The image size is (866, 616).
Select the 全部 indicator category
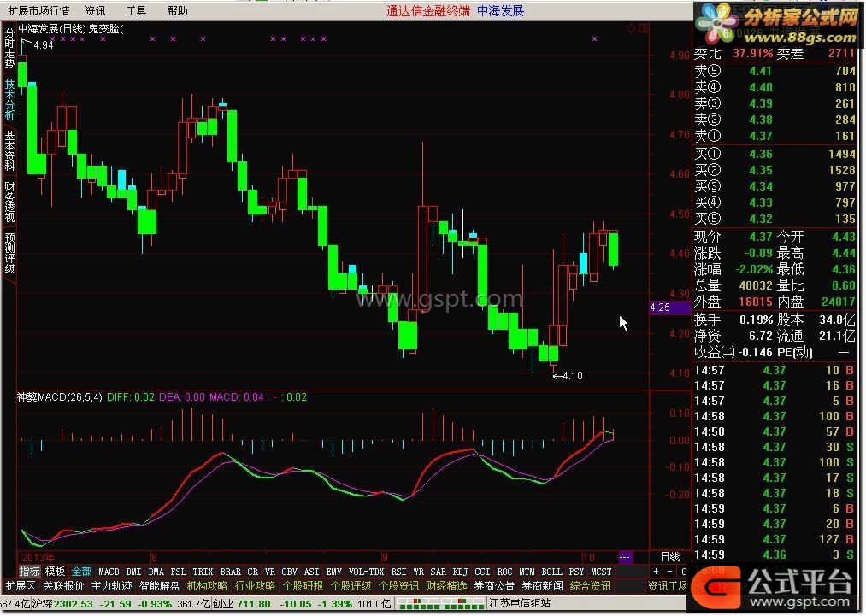click(x=81, y=572)
